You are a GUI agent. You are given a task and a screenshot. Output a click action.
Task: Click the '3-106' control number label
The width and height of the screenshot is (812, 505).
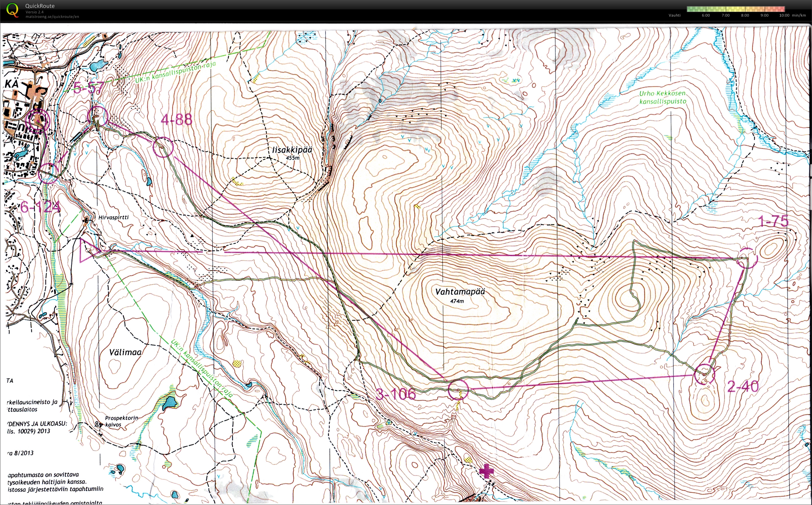[396, 394]
